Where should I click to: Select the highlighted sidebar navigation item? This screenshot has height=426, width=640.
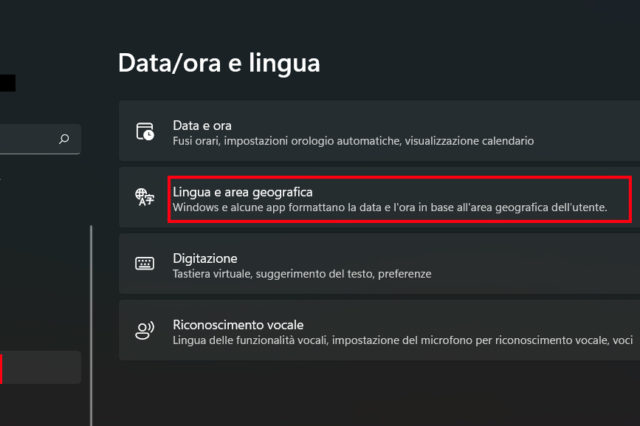pyautogui.click(x=40, y=367)
